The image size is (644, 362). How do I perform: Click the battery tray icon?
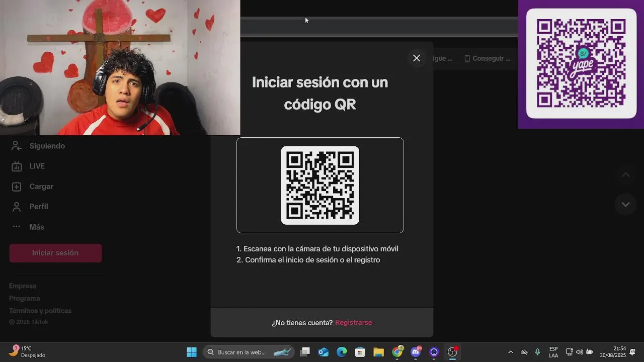coord(590,352)
